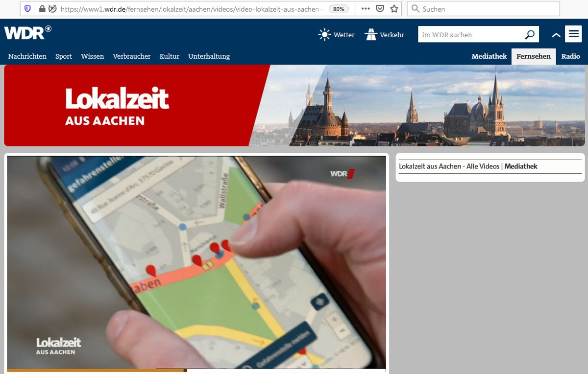Open the site permissions icon beside the padlock
Screen dimensions: 588x374
coord(52,9)
